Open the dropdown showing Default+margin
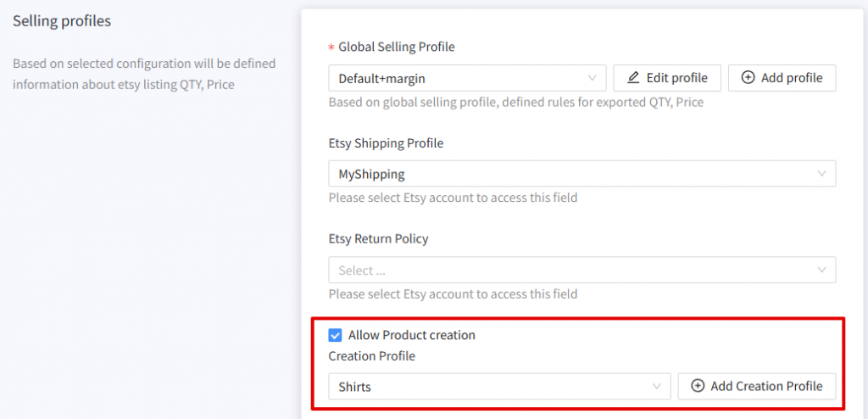The width and height of the screenshot is (868, 419). [467, 78]
